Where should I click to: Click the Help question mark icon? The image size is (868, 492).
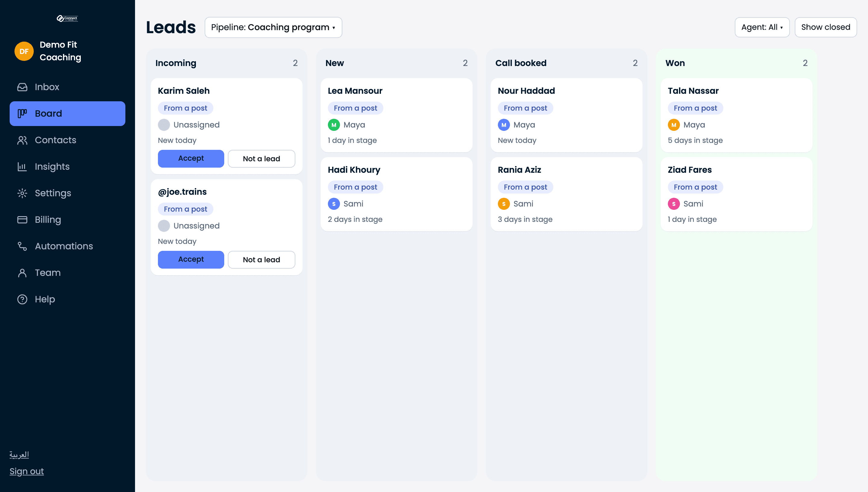click(x=22, y=299)
